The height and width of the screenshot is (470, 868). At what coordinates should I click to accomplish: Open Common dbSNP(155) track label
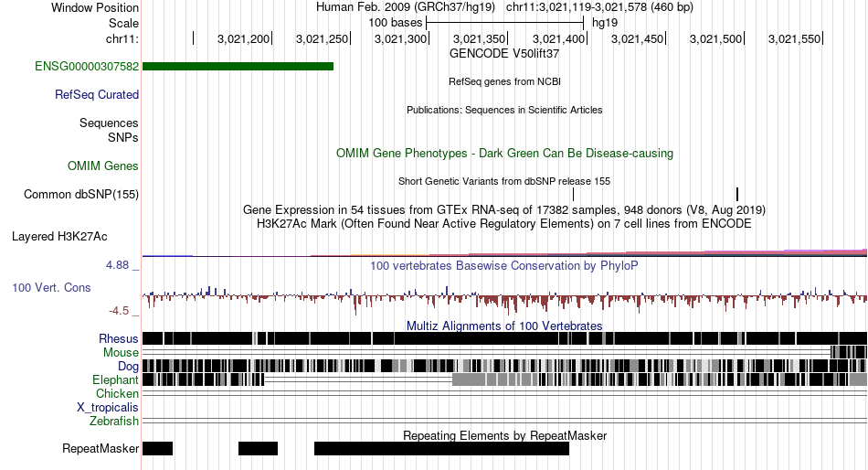(x=81, y=195)
